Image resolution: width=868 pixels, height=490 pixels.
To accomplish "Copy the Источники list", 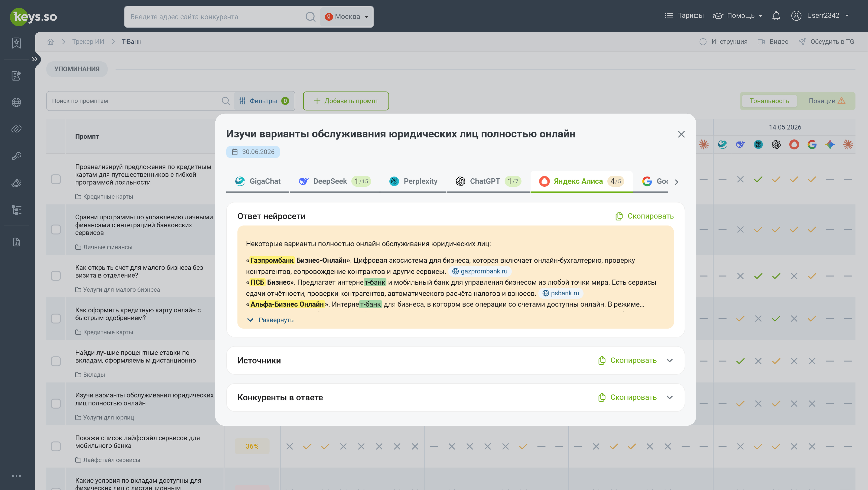I will coord(627,361).
